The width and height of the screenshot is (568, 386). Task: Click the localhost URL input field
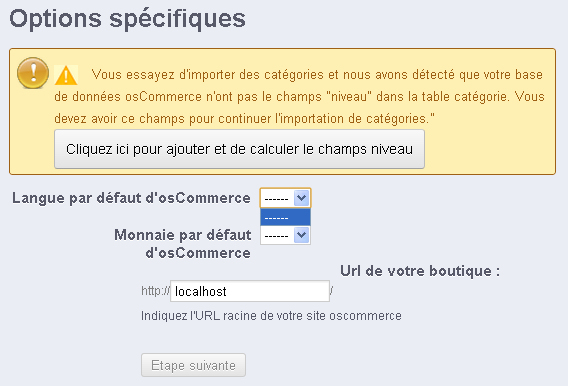pos(250,291)
